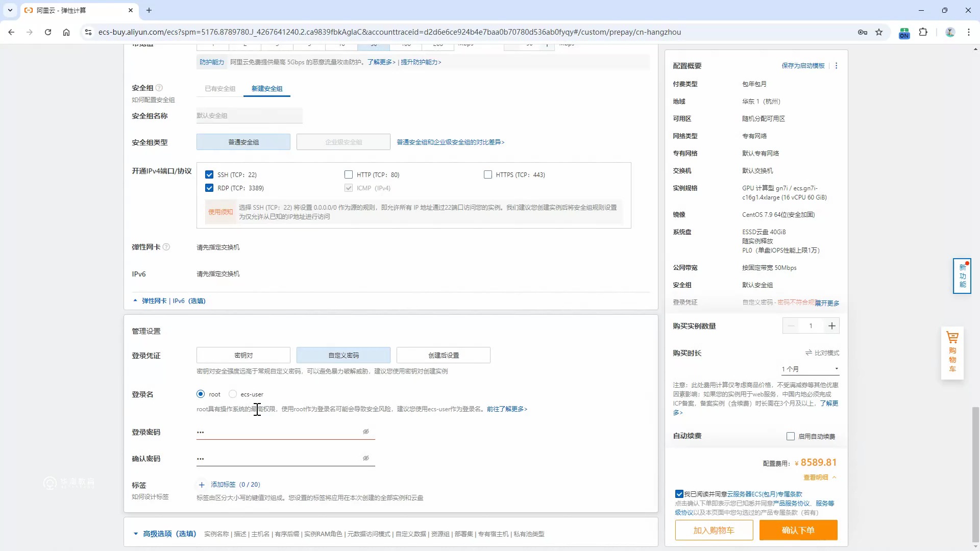This screenshot has width=980, height=551.
Task: Open a new browser tab
Action: pos(149,10)
